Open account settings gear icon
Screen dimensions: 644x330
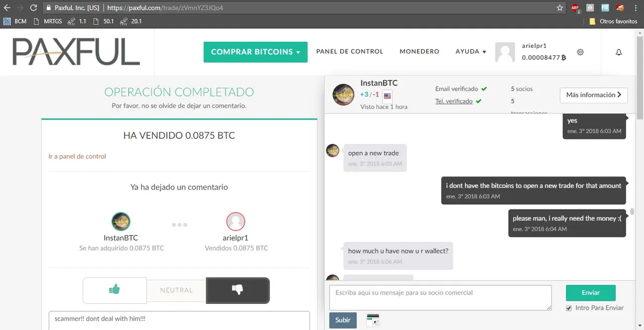click(x=580, y=52)
